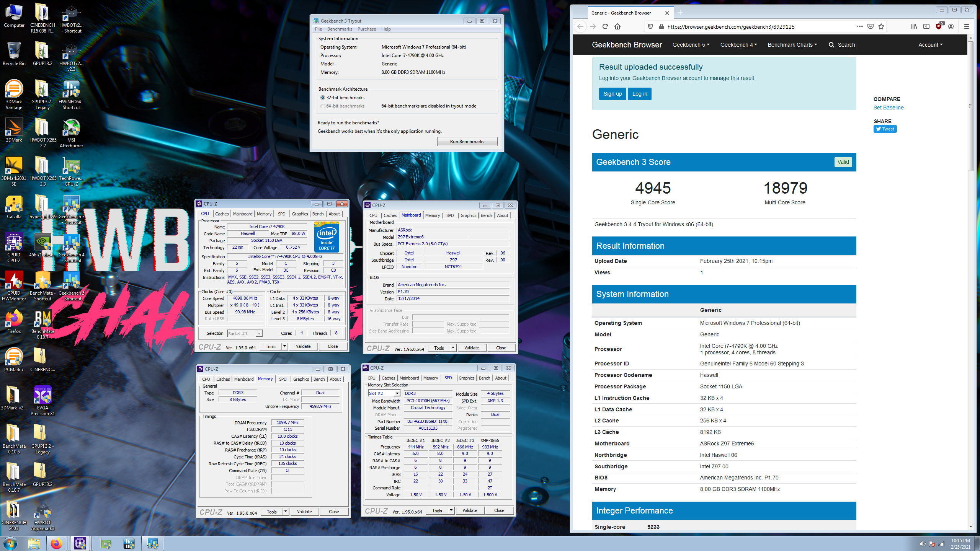Select 64-bit benchmarks radio button

323,106
